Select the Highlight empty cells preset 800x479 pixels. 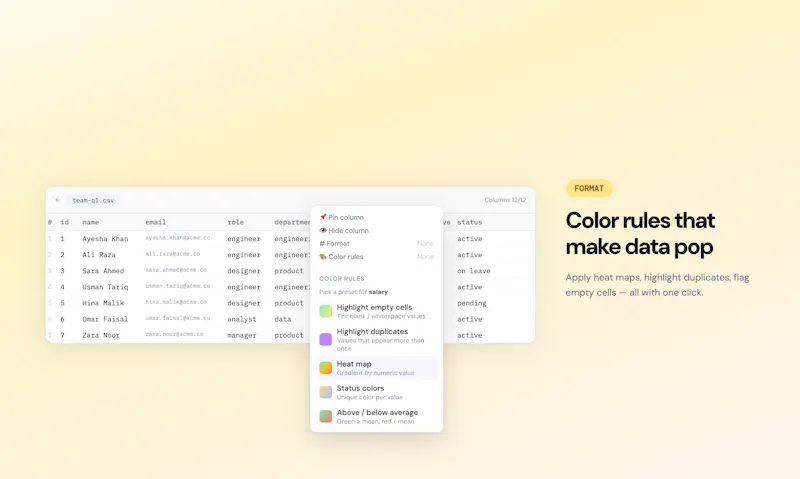coord(377,311)
